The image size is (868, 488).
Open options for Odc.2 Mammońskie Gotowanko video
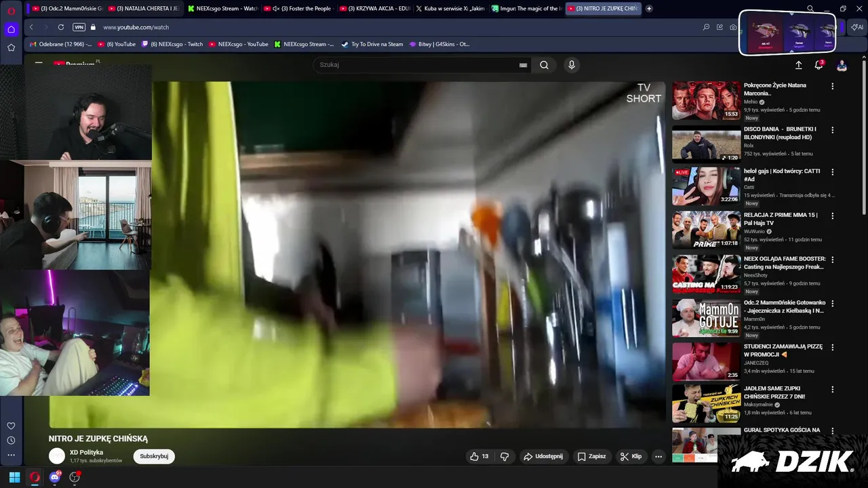833,303
